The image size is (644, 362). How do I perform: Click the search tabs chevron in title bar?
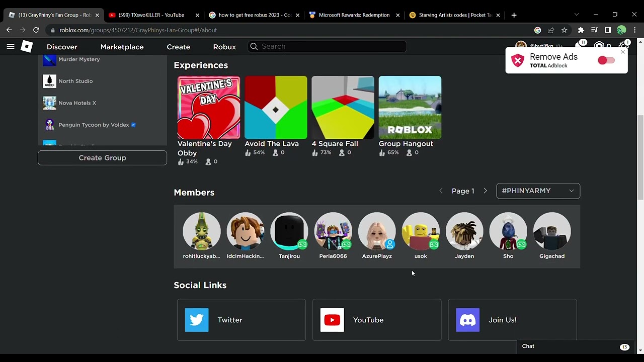[x=577, y=15]
